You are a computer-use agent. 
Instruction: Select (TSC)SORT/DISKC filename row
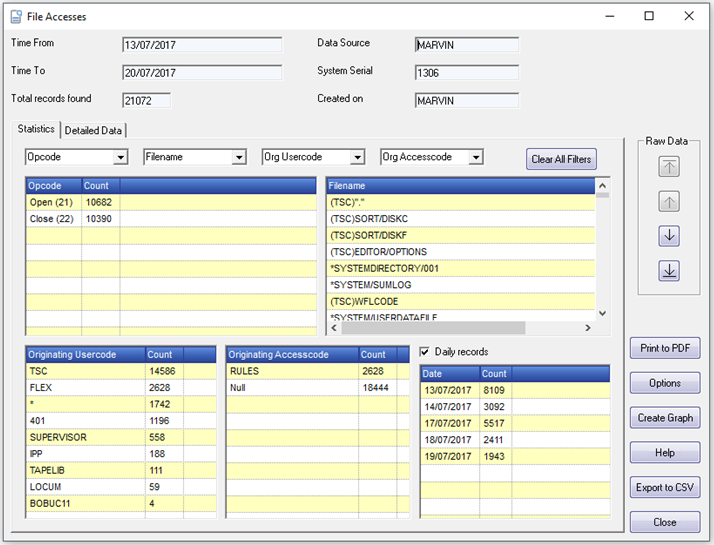[x=461, y=219]
